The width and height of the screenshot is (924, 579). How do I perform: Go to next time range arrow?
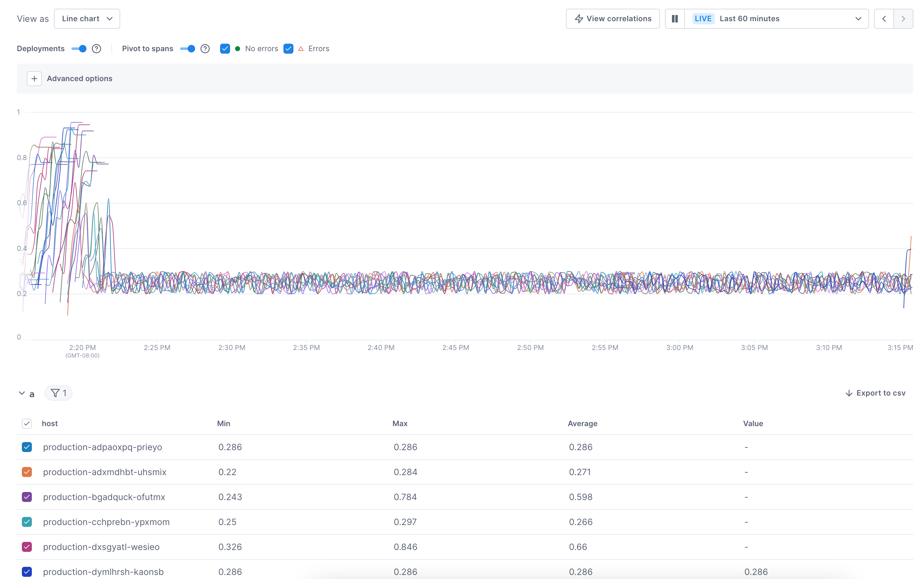click(x=903, y=19)
